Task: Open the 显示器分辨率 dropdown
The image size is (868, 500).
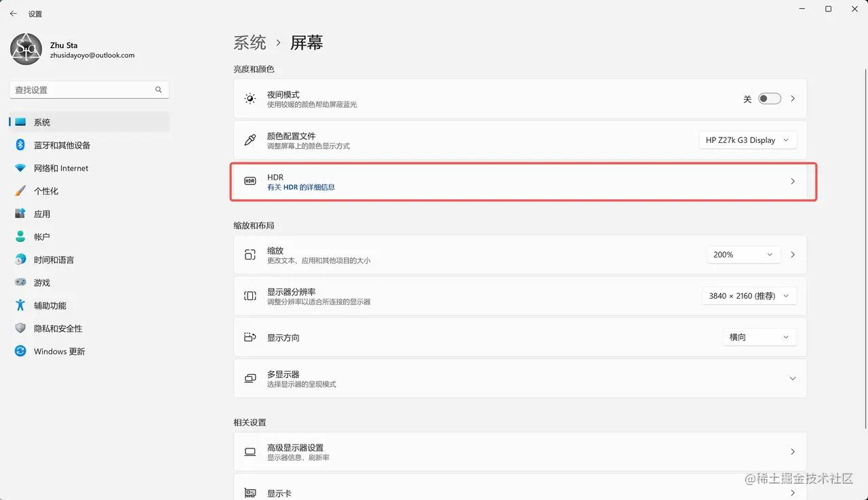Action: click(x=749, y=295)
